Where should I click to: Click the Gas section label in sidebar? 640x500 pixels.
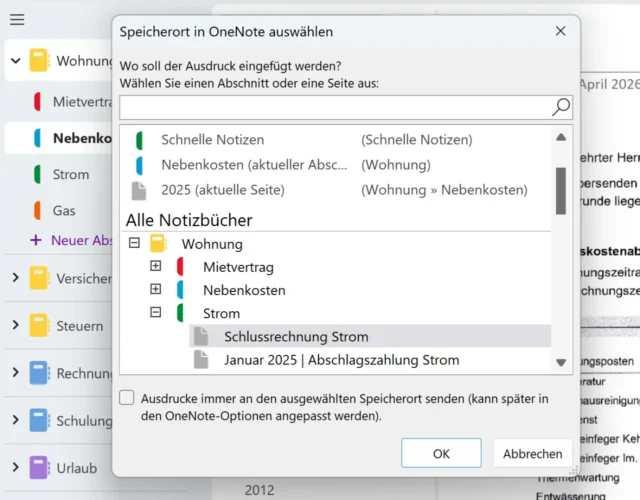(64, 211)
